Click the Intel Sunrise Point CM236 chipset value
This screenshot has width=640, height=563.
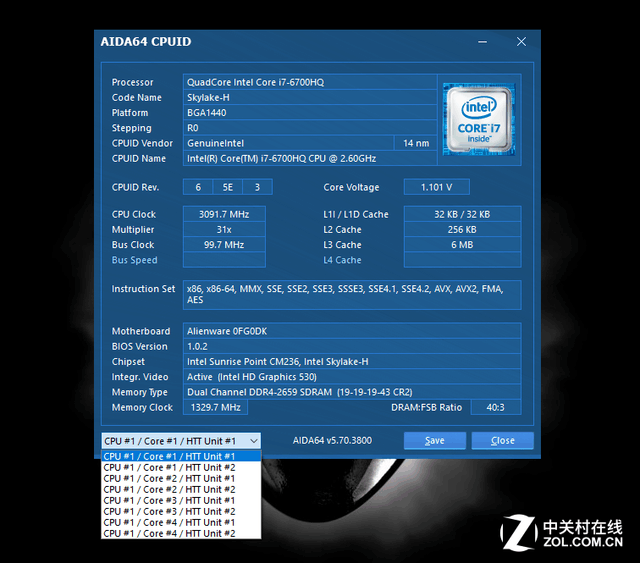tap(352, 362)
